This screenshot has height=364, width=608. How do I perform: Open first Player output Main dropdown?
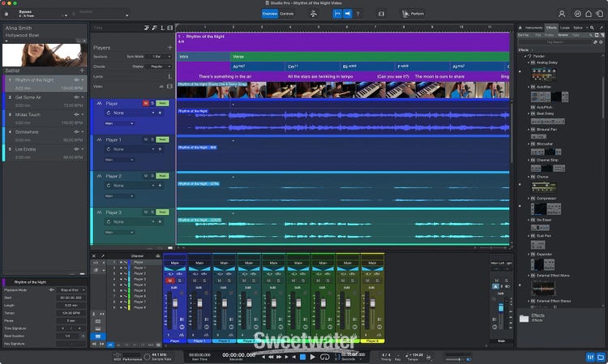(x=119, y=123)
